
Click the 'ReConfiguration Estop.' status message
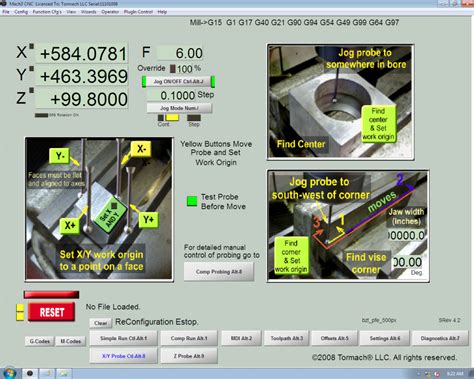coord(157,322)
